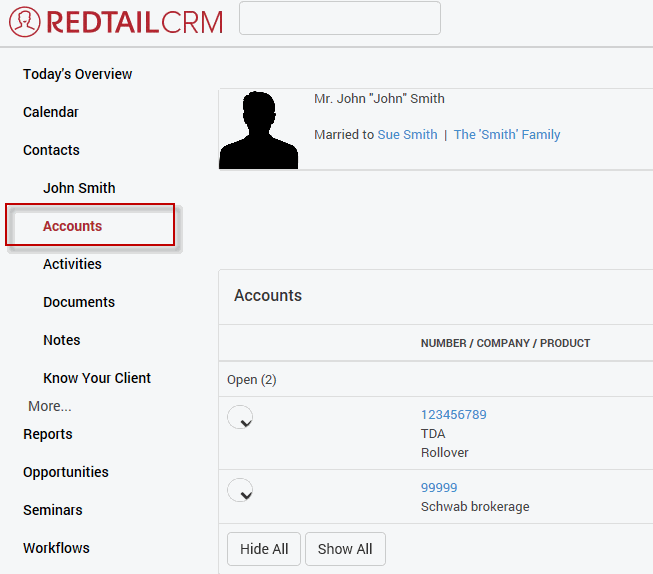Open the contact's Documents
The image size is (653, 574).
[78, 302]
